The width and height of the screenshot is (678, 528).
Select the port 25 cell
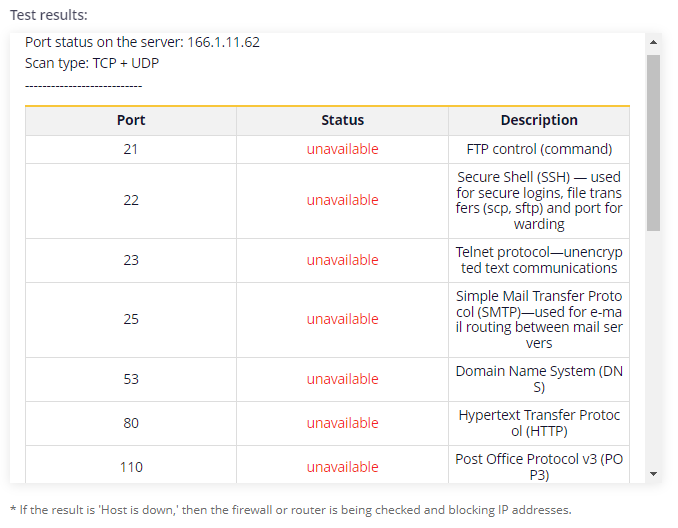(131, 320)
